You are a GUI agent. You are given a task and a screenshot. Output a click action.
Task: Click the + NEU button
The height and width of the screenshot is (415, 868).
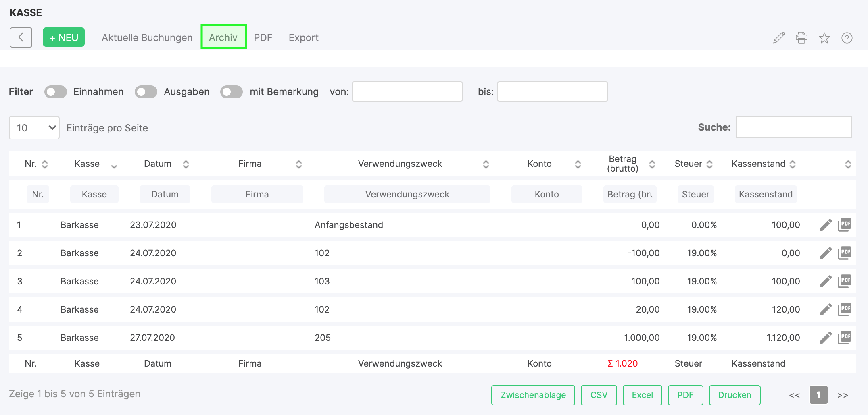64,37
